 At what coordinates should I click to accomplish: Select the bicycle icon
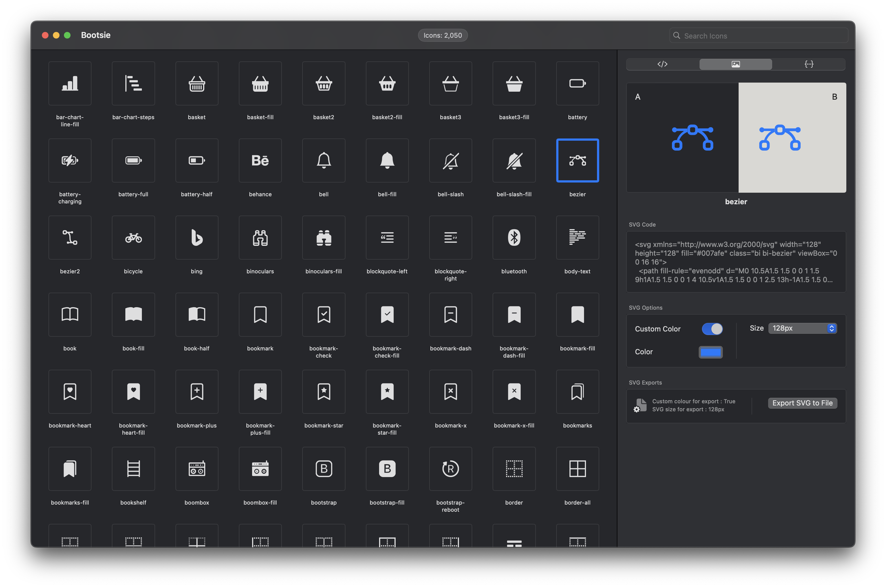(x=133, y=237)
